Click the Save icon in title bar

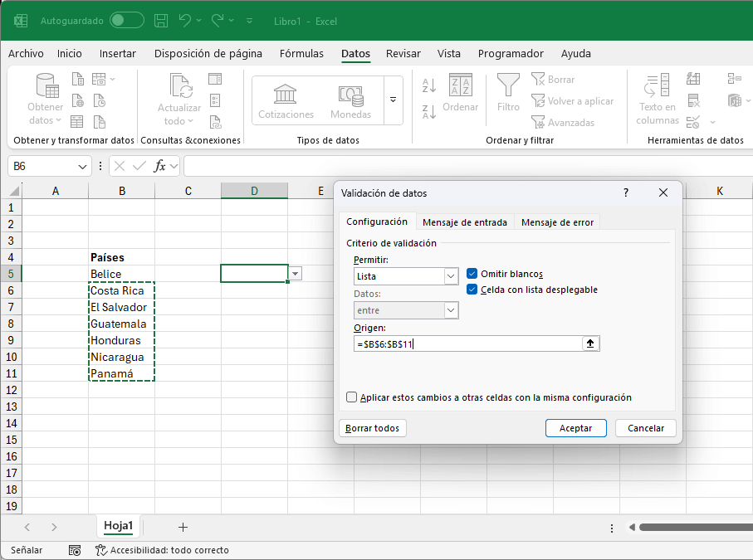161,21
